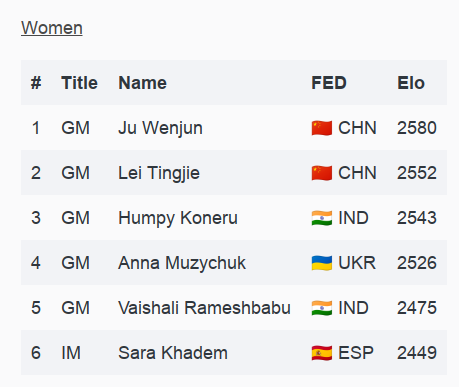This screenshot has width=459, height=387.
Task: Select the 2580 Elo rating cell
Action: (x=417, y=128)
